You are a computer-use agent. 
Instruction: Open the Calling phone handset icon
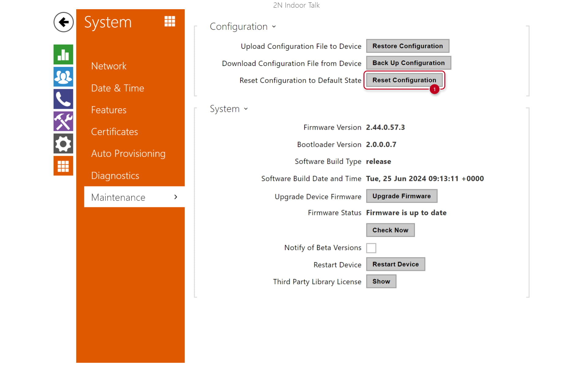coord(63,99)
